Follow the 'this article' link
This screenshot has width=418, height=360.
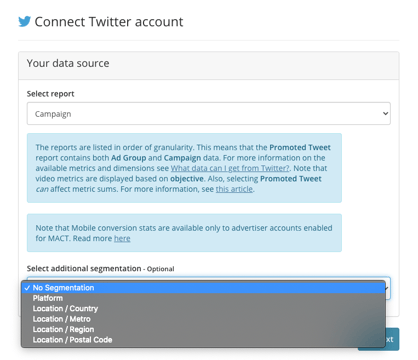click(x=234, y=189)
